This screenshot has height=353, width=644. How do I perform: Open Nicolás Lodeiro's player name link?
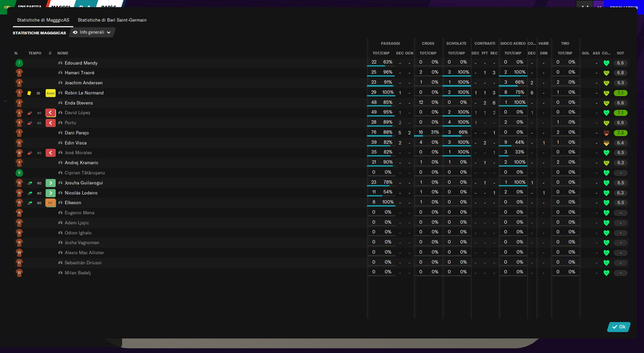pyautogui.click(x=81, y=193)
